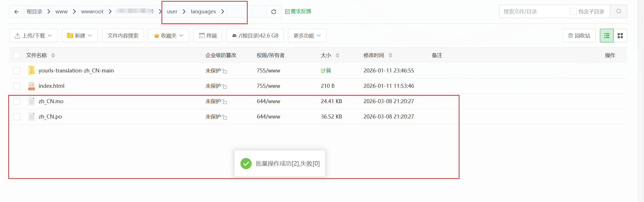Screen dimensions: 644x202
Task: Refresh the directory listing
Action: (x=274, y=12)
